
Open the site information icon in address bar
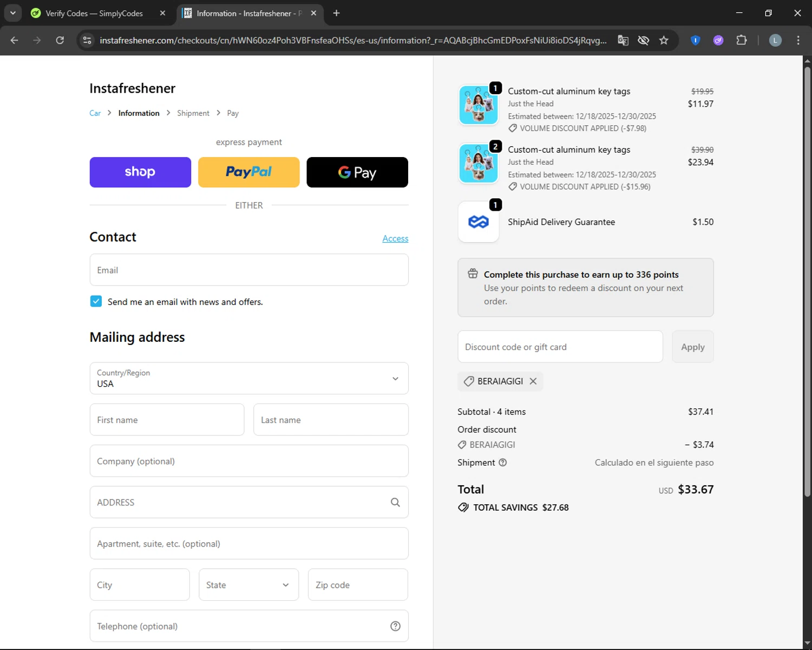pyautogui.click(x=87, y=41)
